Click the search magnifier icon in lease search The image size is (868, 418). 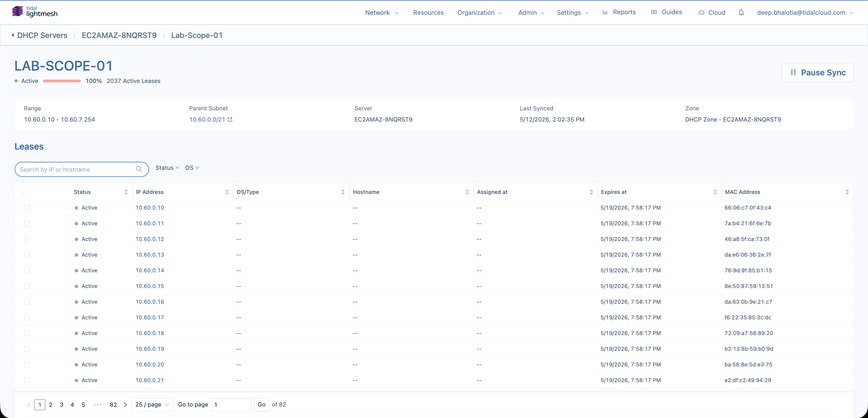tap(139, 169)
